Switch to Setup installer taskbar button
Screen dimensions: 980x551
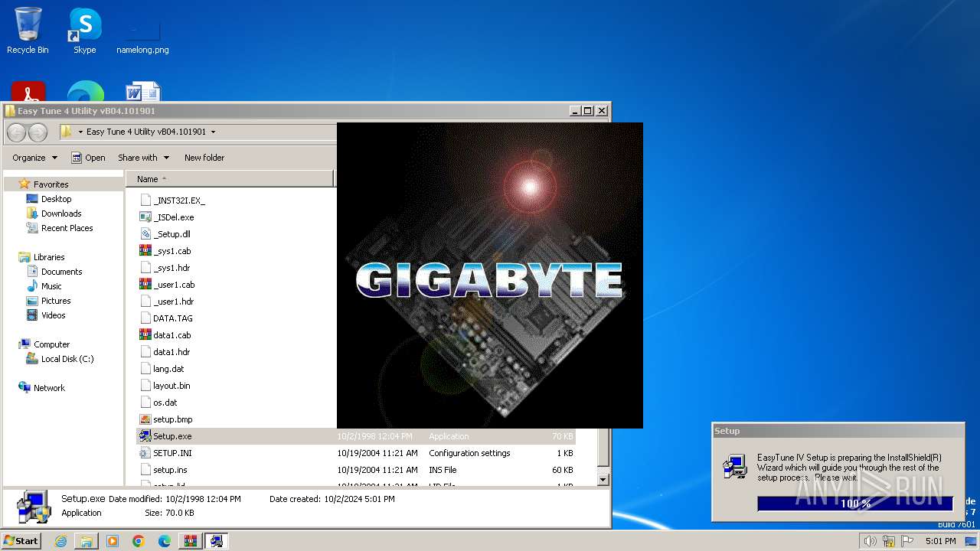pos(217,541)
